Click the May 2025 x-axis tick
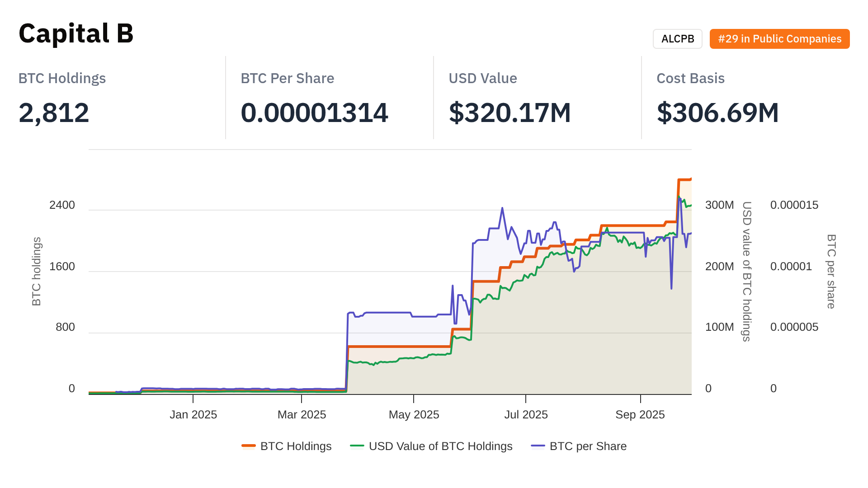Image resolution: width=868 pixels, height=488 pixels. [x=414, y=414]
